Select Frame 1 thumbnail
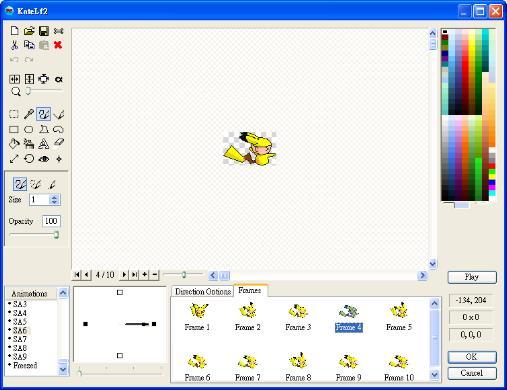The width and height of the screenshot is (507, 390). pyautogui.click(x=197, y=316)
